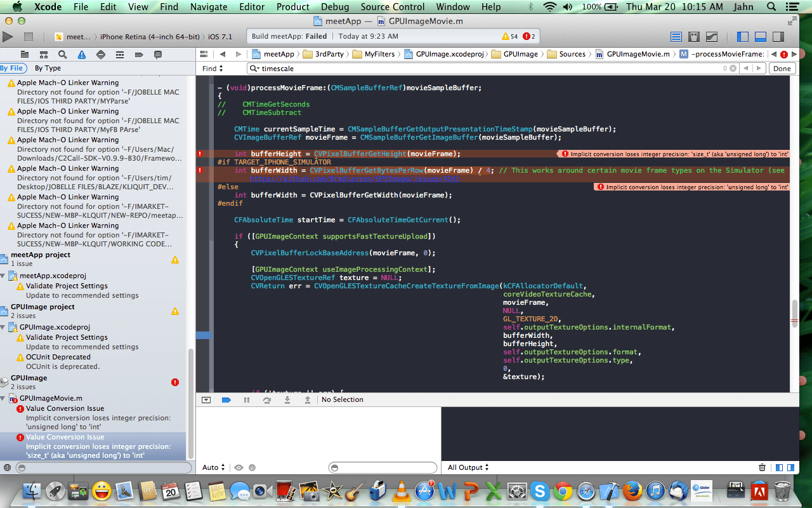The height and width of the screenshot is (508, 812).
Task: Open the All Output dropdown
Action: (x=468, y=467)
